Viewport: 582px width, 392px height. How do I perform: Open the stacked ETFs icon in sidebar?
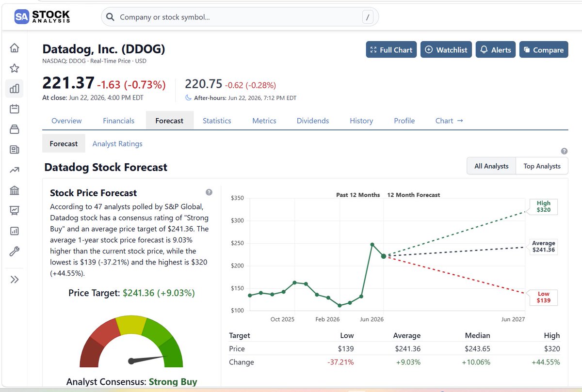click(15, 129)
